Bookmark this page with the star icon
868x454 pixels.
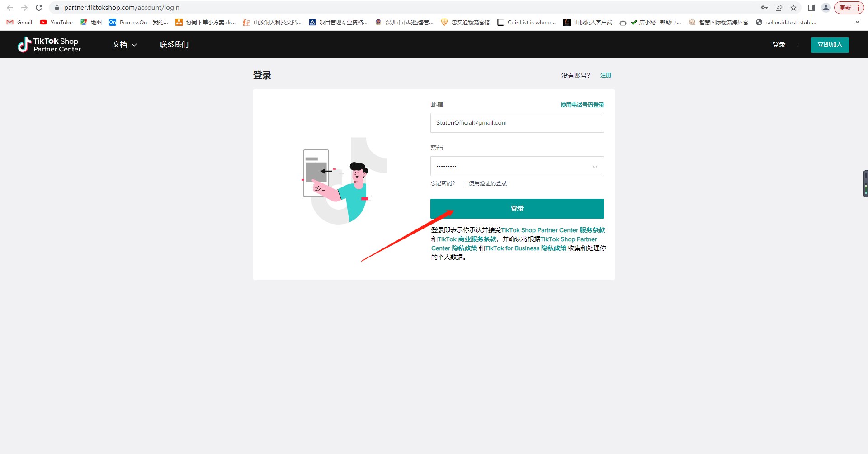(793, 8)
